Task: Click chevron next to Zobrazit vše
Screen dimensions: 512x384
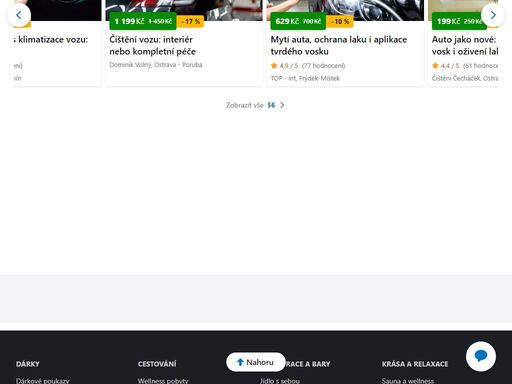Action: 282,105
